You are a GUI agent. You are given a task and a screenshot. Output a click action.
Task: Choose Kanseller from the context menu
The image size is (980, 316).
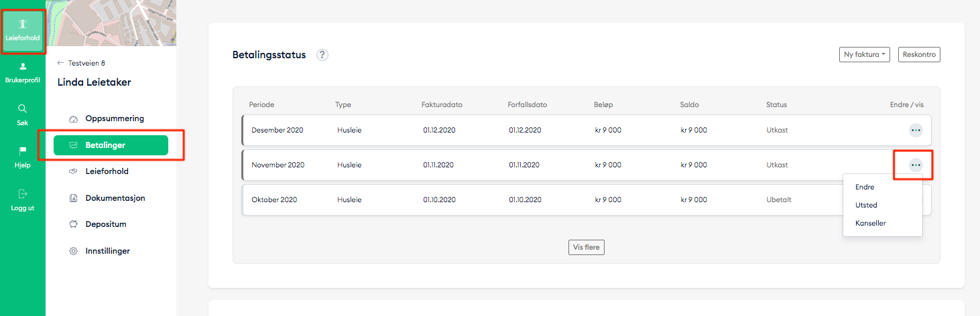(871, 223)
